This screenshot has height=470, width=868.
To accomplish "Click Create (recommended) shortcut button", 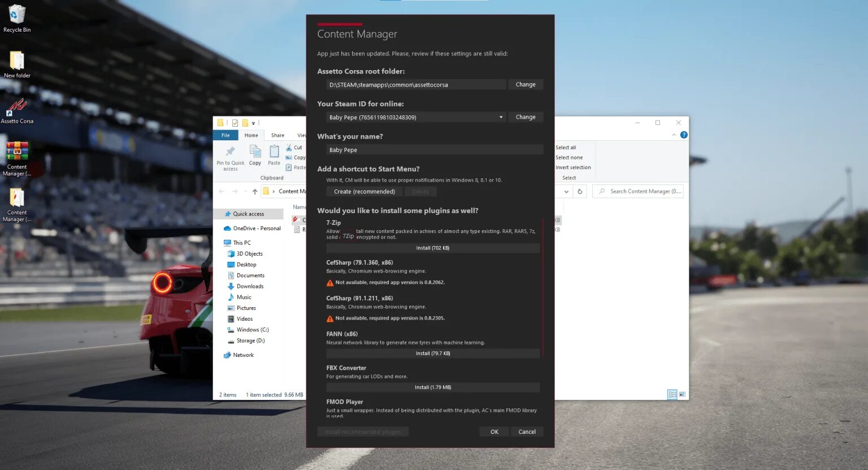I will pyautogui.click(x=364, y=192).
